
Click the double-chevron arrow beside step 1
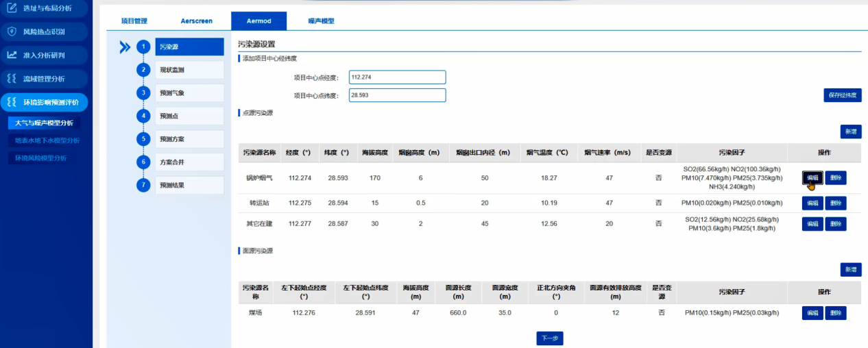coord(125,47)
